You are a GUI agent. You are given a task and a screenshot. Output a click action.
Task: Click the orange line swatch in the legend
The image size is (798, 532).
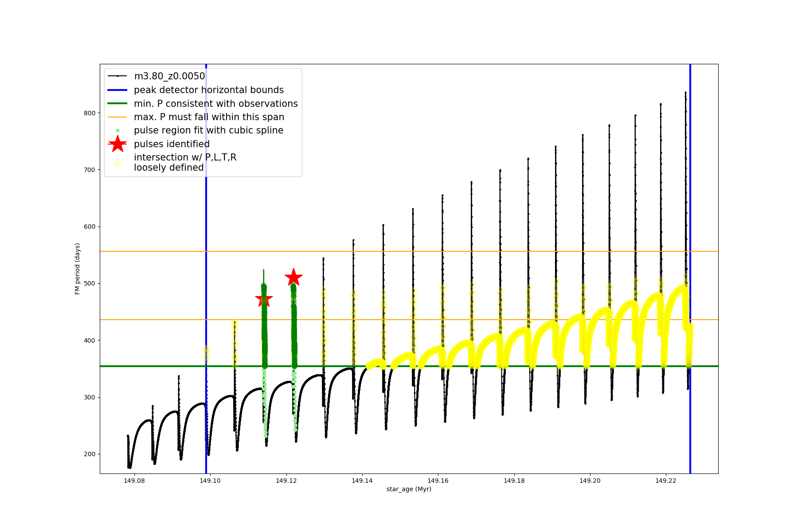click(117, 117)
